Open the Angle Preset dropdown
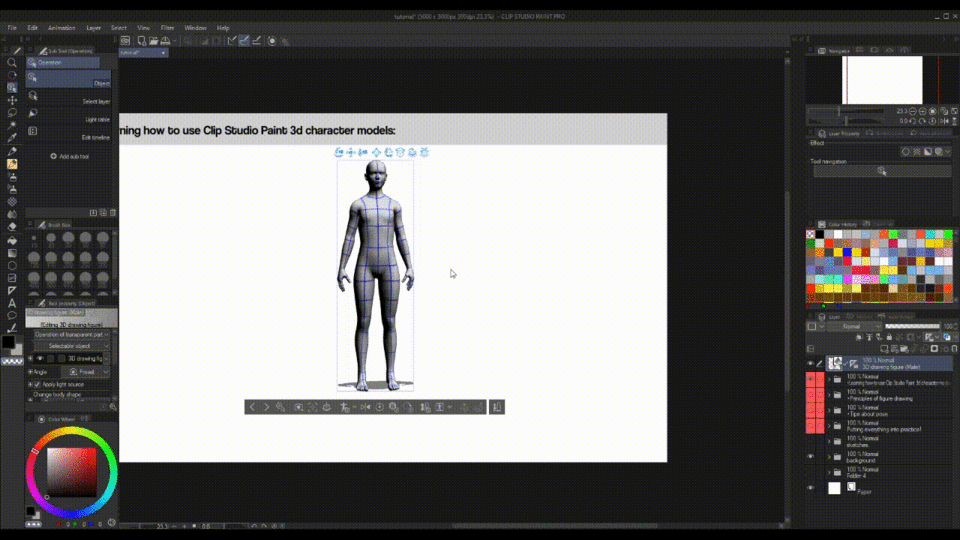 (x=84, y=371)
